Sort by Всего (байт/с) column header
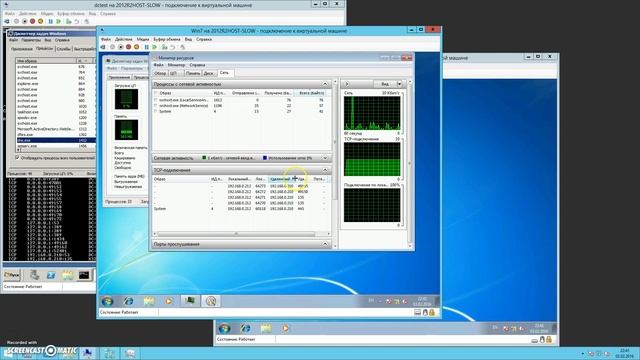The width and height of the screenshot is (640, 360). 311,93
